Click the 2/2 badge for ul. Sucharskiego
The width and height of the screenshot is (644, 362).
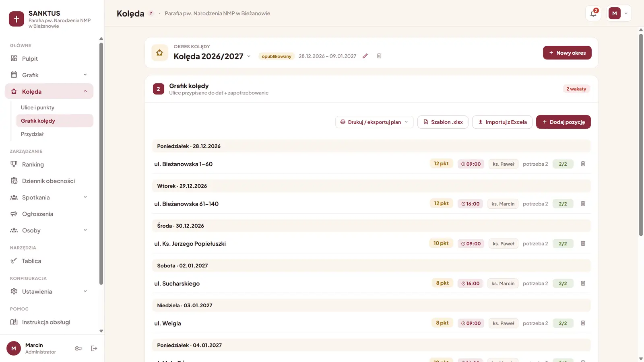[563, 284]
